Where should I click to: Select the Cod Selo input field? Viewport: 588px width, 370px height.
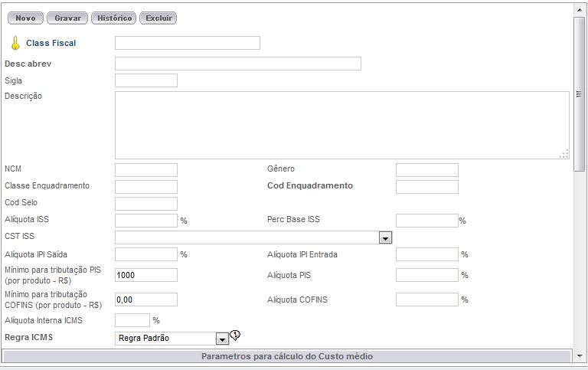146,204
